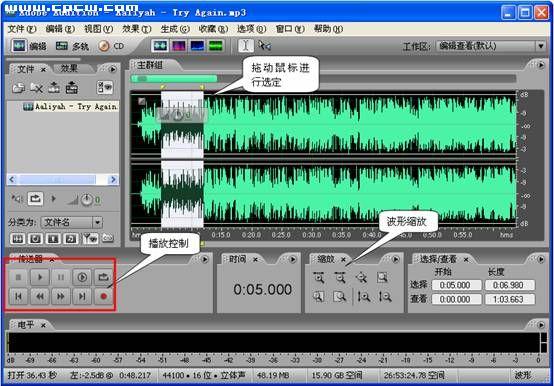The width and height of the screenshot is (554, 386).
Task: Click zoom to selection icon
Action: 382,278
